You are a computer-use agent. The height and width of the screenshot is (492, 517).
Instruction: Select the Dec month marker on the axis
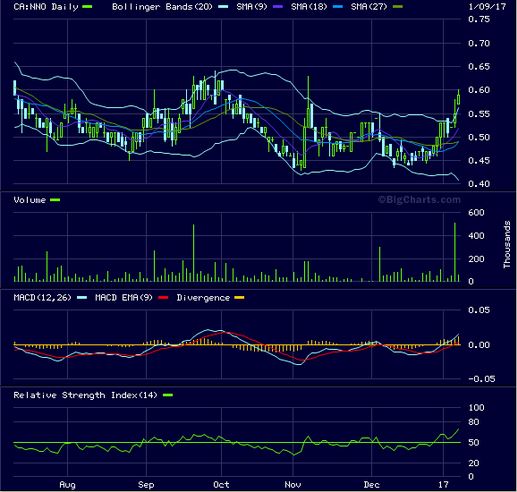coord(371,485)
